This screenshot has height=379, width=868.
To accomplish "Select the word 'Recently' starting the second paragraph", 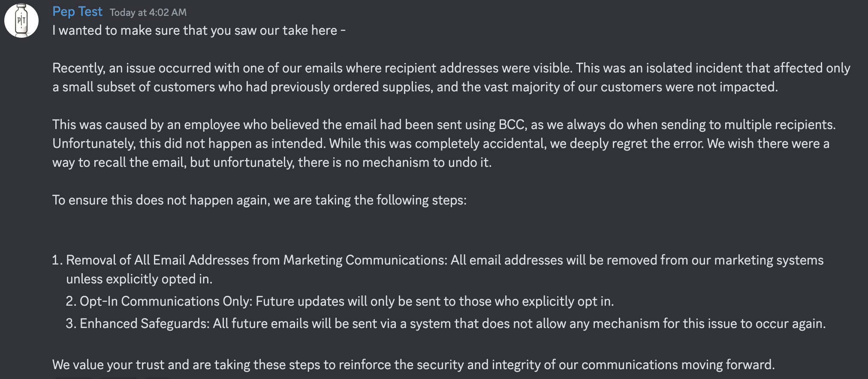I will pos(78,68).
